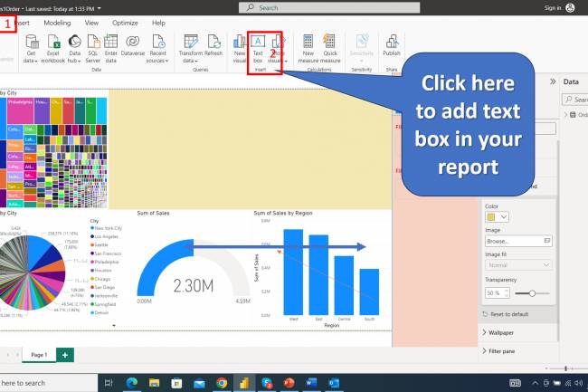Open the volume control in system tray

pyautogui.click(x=579, y=383)
